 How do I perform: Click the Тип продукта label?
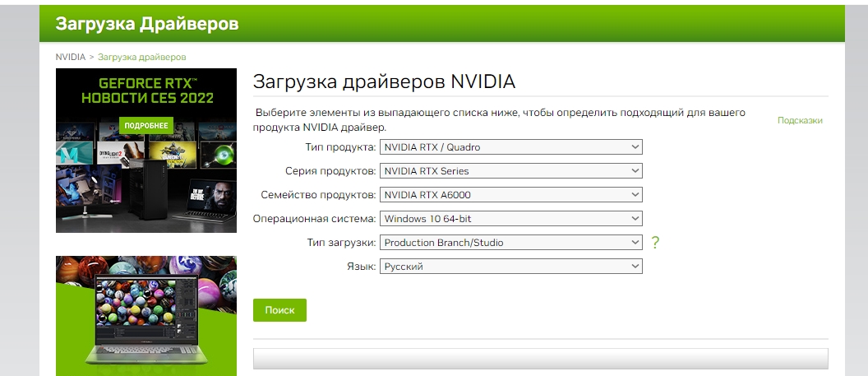tap(340, 147)
